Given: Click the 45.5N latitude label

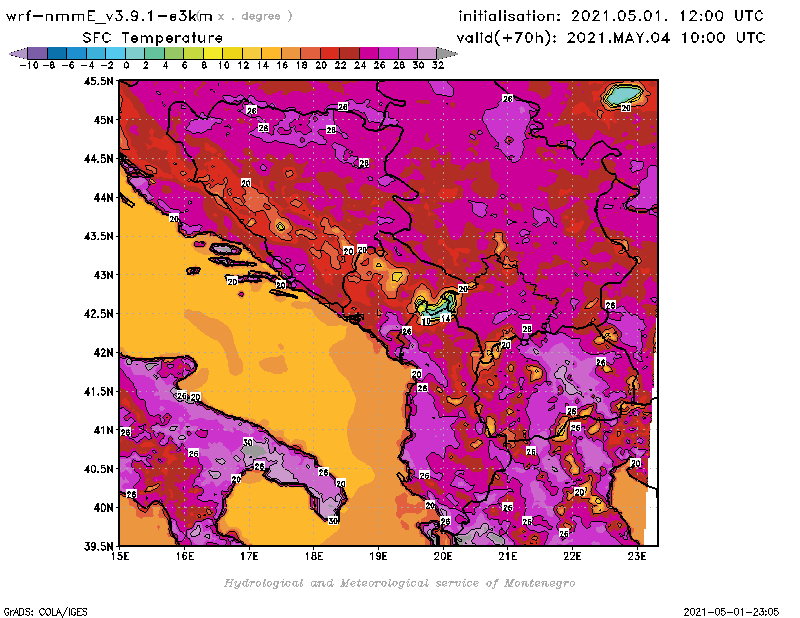Looking at the screenshot, I should [x=98, y=81].
